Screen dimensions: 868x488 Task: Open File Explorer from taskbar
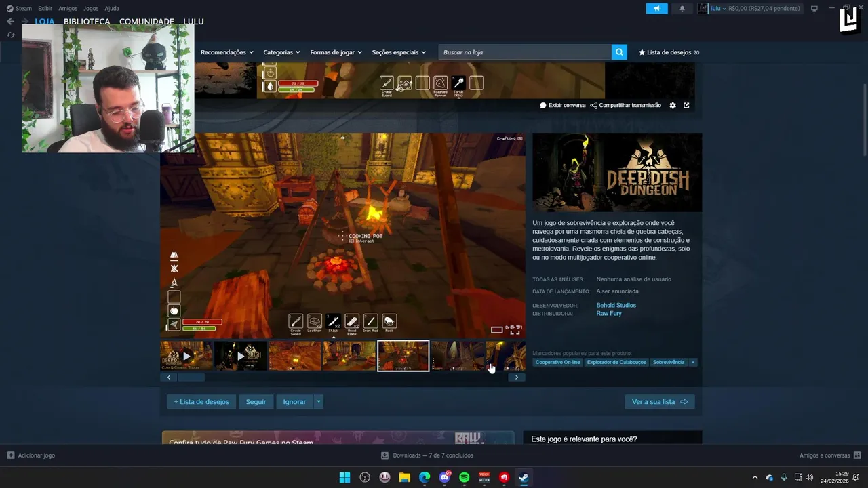click(x=404, y=477)
